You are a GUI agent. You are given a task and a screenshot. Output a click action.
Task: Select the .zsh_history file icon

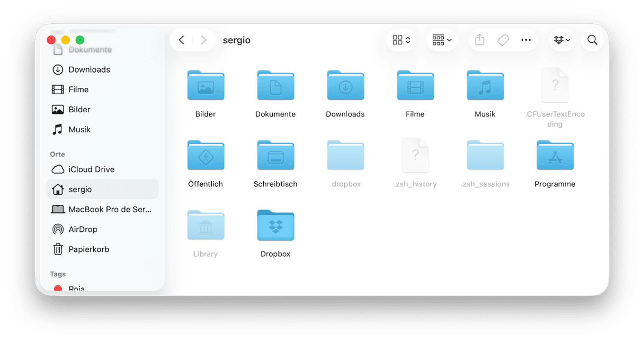[415, 155]
